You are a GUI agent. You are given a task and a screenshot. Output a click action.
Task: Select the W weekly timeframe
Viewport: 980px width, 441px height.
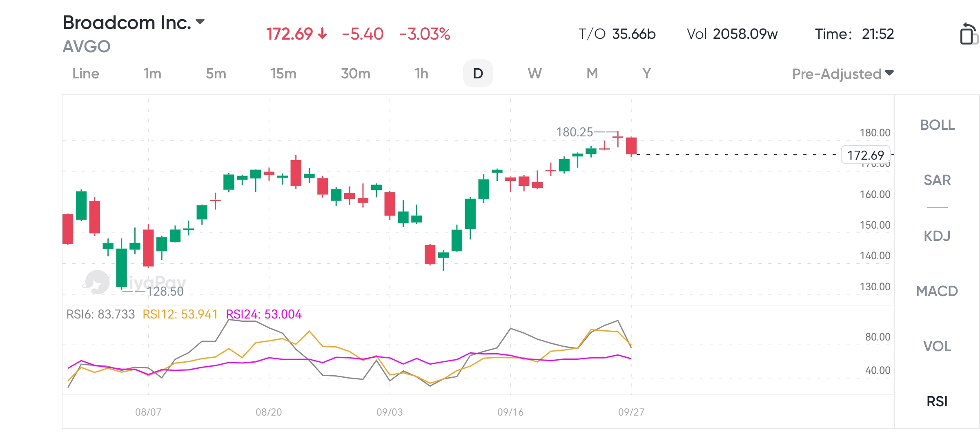pos(535,73)
